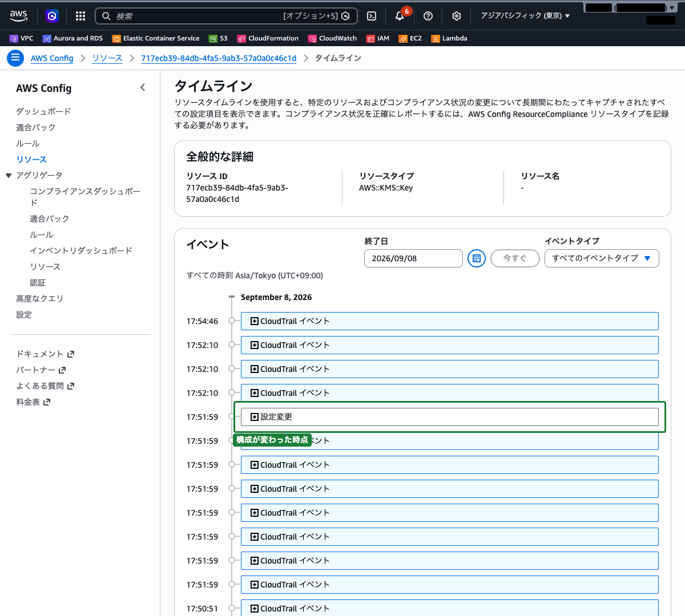Open よくある質問 external link
The height and width of the screenshot is (616, 685).
click(x=45, y=386)
